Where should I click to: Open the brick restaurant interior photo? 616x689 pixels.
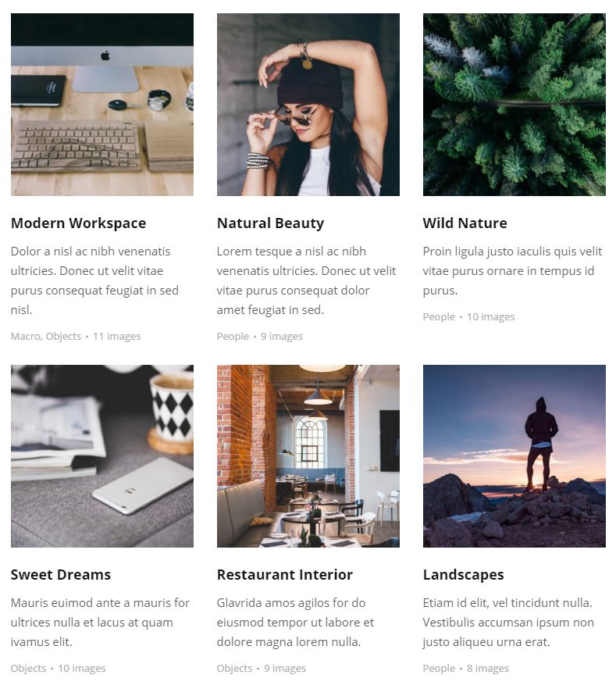[x=308, y=456]
